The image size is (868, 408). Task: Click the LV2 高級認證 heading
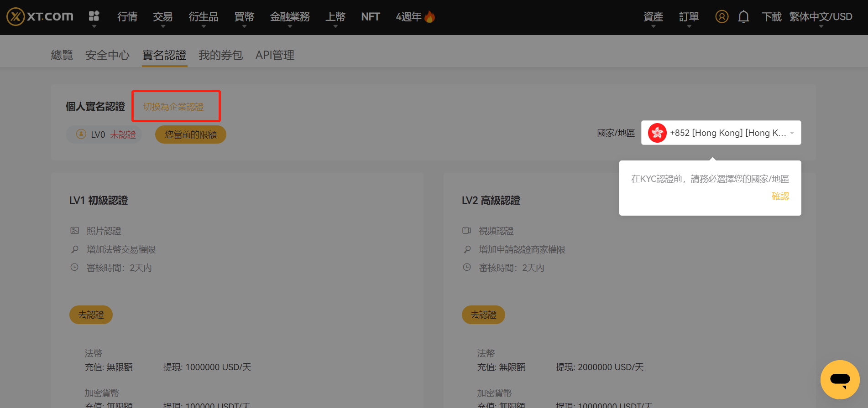click(491, 201)
